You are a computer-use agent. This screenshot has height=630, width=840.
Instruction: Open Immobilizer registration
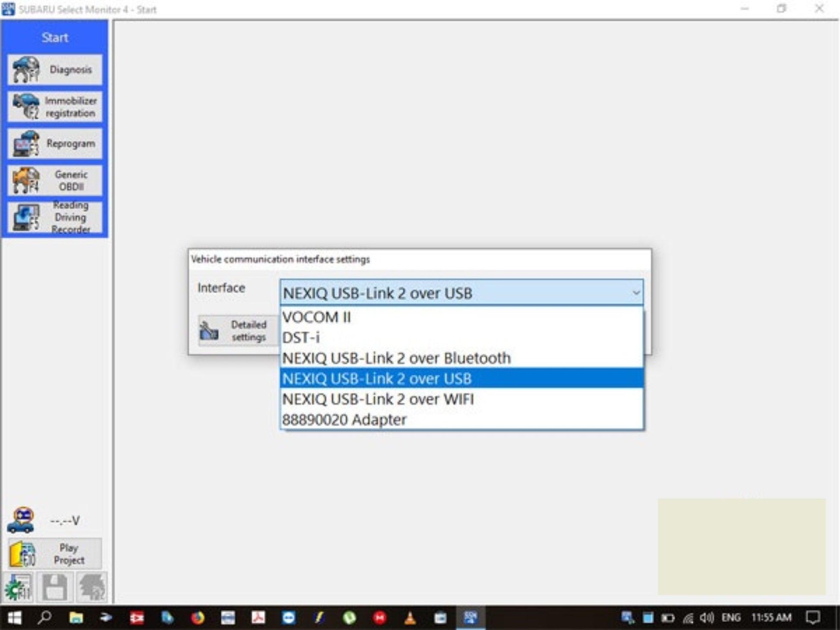(x=55, y=107)
